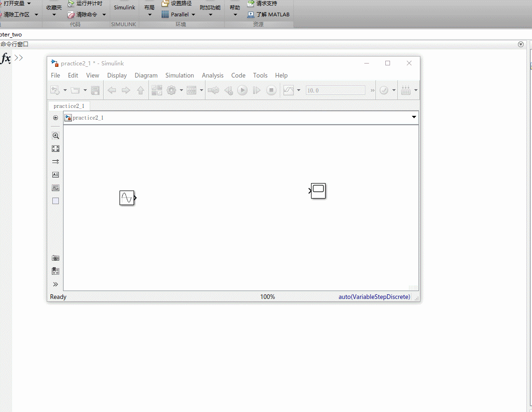Click the Step Back button
This screenshot has width=532, height=412.
(x=229, y=90)
